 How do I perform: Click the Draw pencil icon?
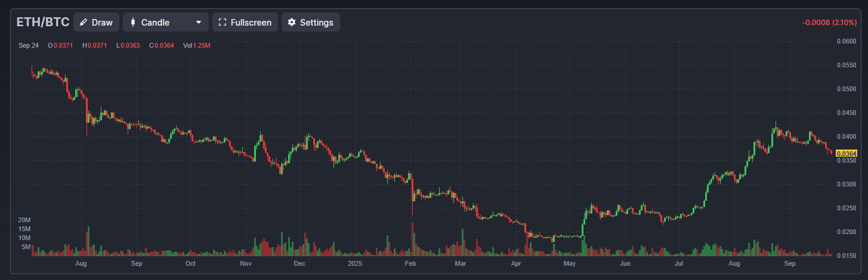pos(84,23)
